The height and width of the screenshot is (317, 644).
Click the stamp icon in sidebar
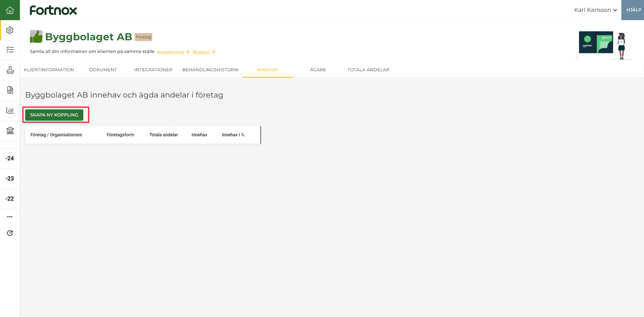click(10, 70)
